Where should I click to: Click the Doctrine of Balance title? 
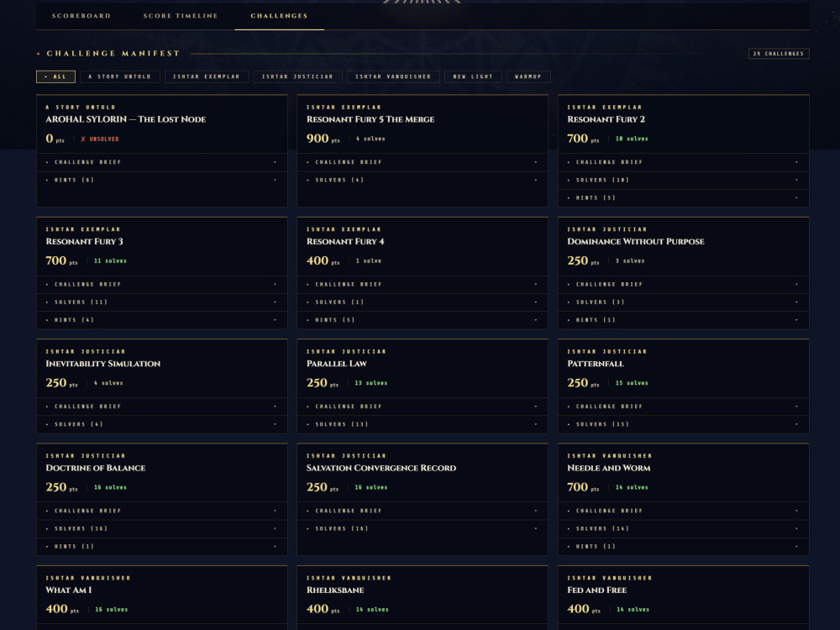click(96, 468)
